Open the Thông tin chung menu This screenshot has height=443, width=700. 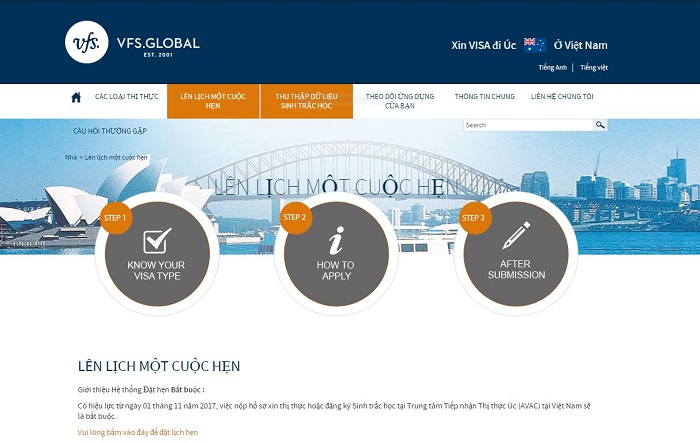tap(484, 96)
